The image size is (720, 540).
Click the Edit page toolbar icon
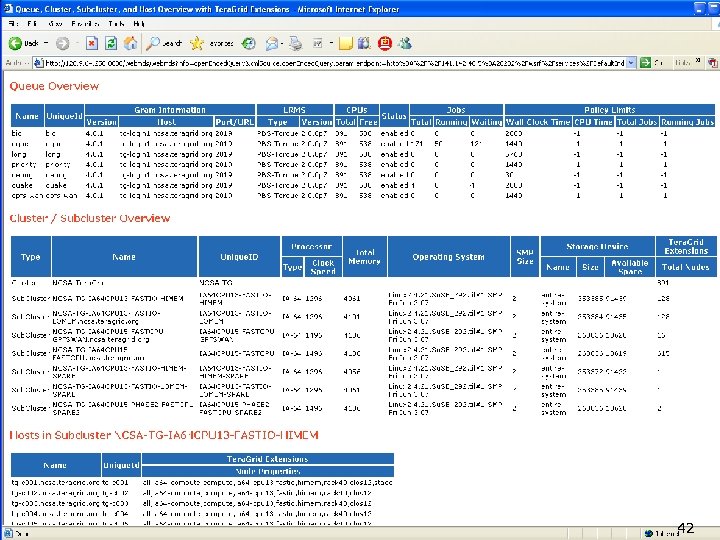click(x=317, y=44)
